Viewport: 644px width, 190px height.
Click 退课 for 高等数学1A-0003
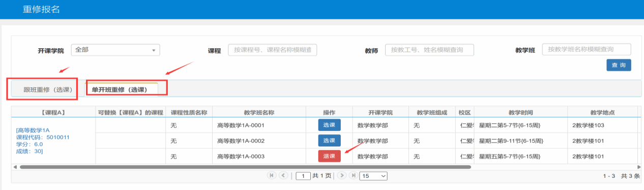pyautogui.click(x=329, y=156)
